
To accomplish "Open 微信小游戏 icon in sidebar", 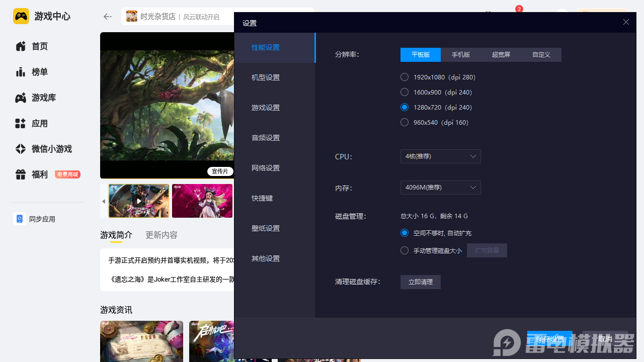I will [21, 149].
